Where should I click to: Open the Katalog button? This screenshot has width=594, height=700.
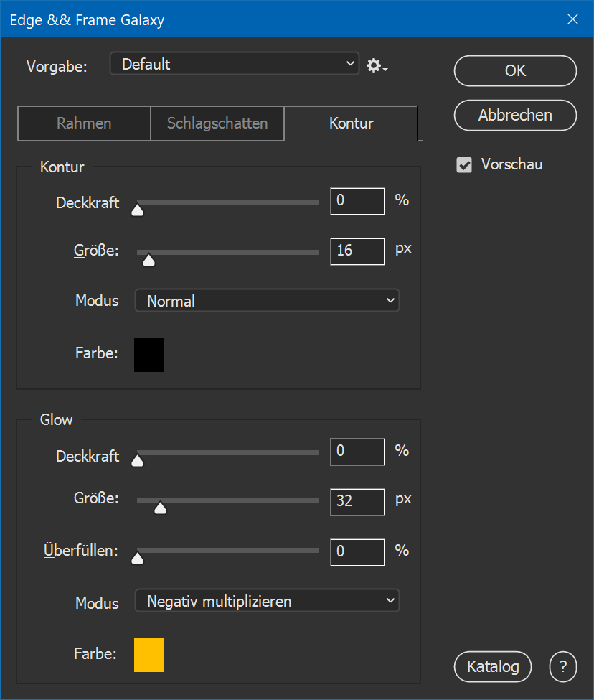coord(493,667)
